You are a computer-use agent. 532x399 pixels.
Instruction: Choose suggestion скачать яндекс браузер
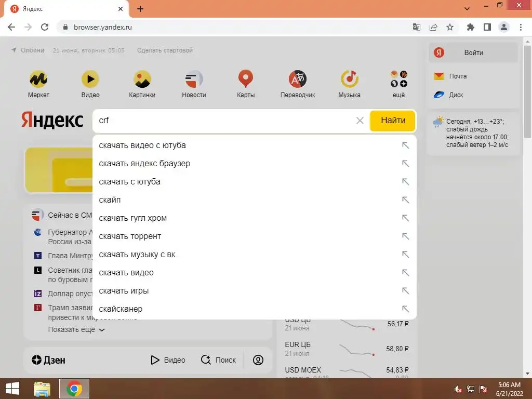click(255, 164)
